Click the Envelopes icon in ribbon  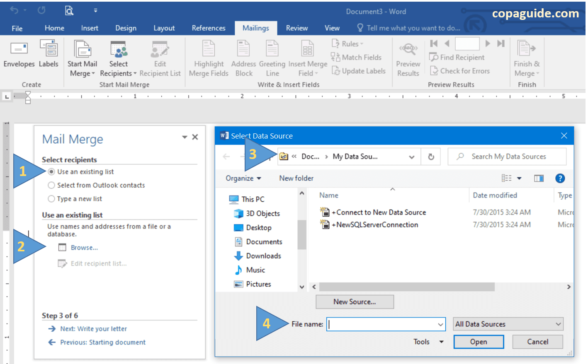click(x=19, y=49)
